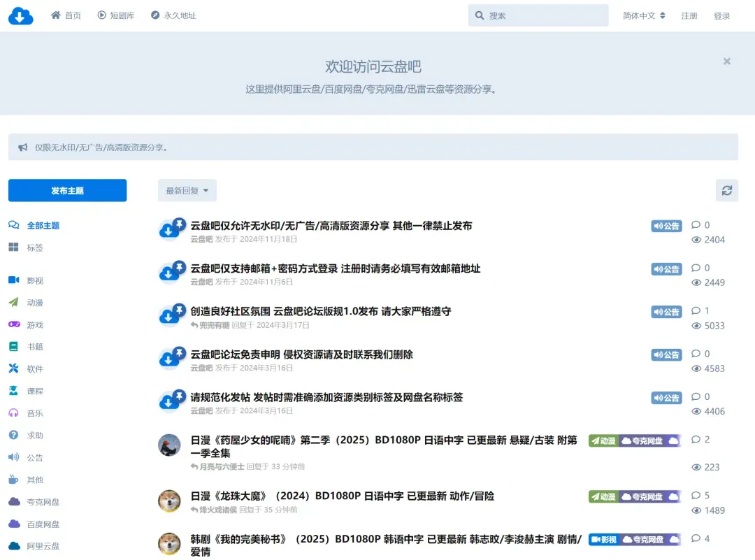
Task: Open the 影视 category in sidebar
Action: [x=34, y=280]
